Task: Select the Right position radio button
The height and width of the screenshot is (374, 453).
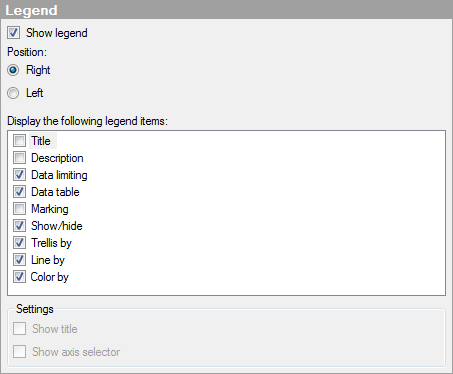Action: click(13, 70)
